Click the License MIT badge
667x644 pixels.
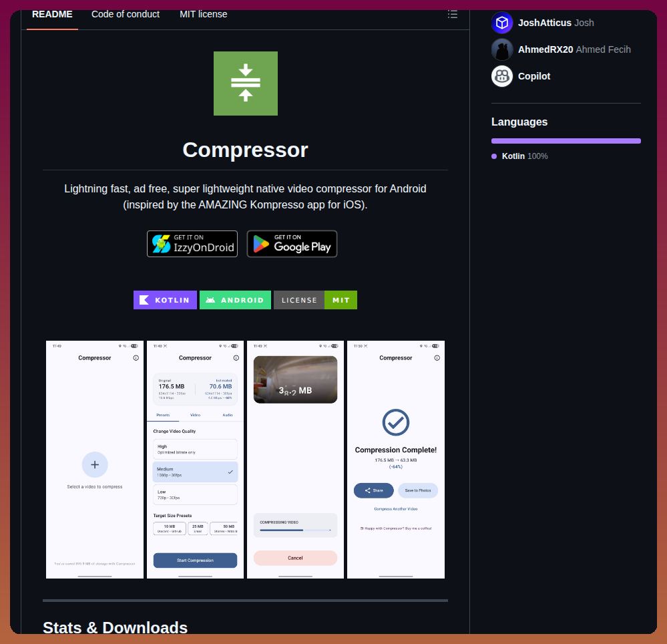pyautogui.click(x=315, y=300)
